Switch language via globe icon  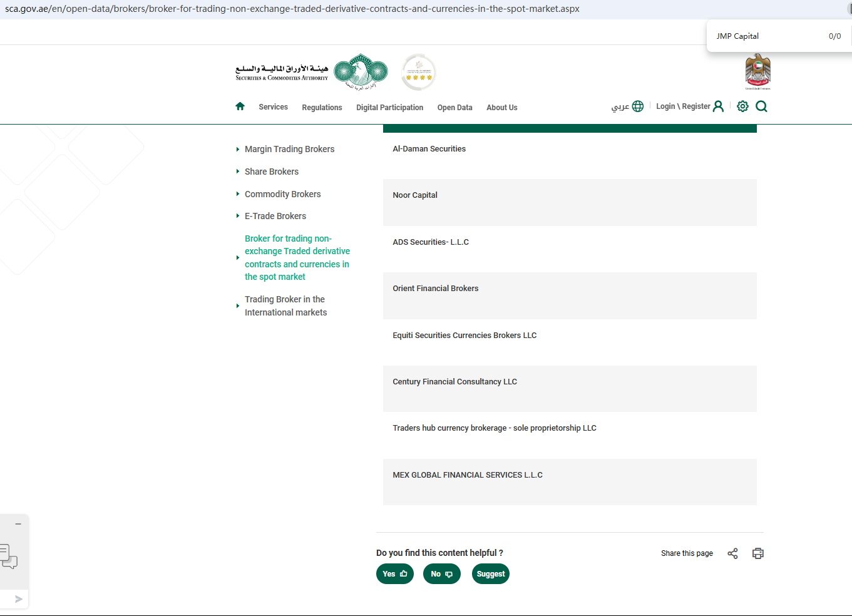click(x=638, y=106)
